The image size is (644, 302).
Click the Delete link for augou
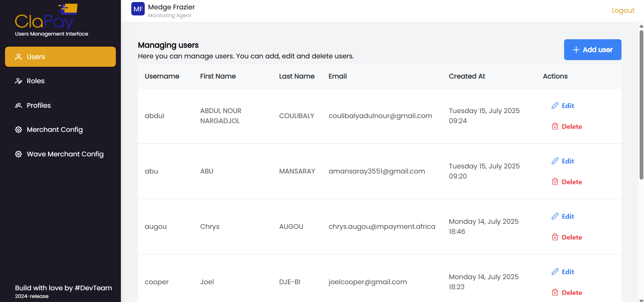tap(571, 237)
